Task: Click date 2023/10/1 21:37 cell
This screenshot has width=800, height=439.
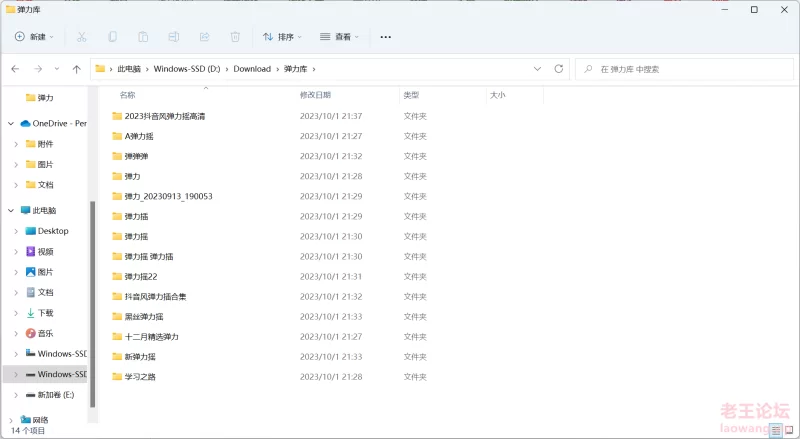Action: coord(331,116)
